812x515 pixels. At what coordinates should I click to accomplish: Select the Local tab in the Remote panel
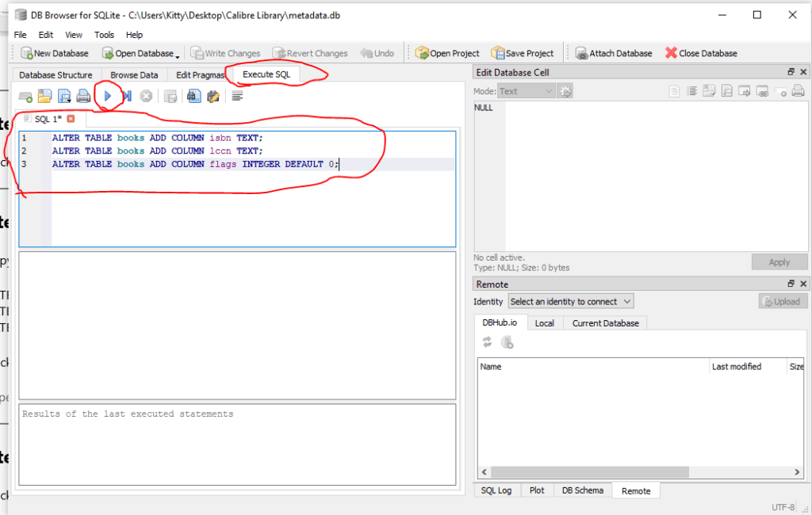[x=544, y=323]
